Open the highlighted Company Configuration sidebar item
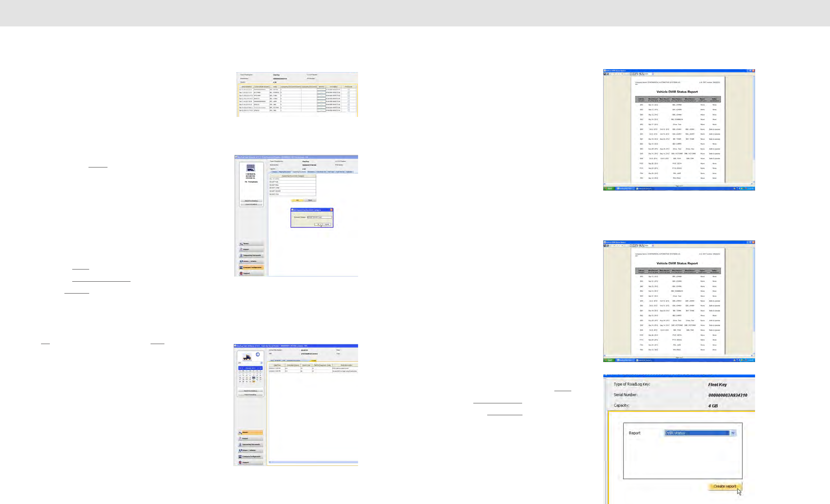Image resolution: width=830 pixels, height=504 pixels. tap(251, 267)
